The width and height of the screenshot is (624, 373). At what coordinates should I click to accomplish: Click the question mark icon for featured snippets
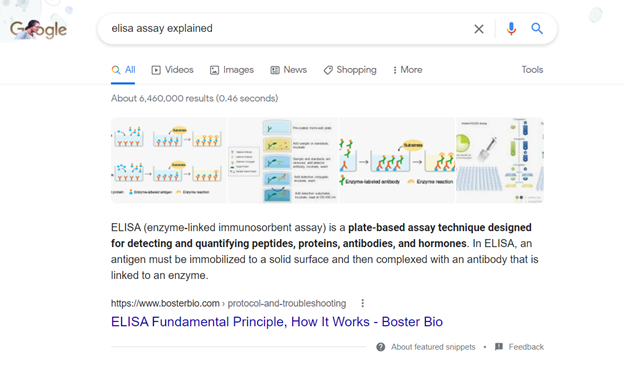pos(381,347)
